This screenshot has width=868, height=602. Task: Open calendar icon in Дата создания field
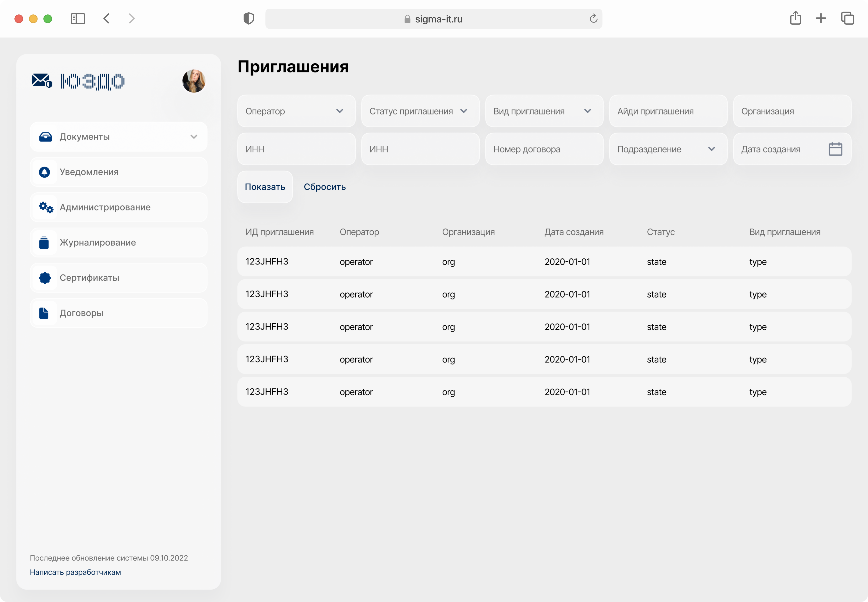(835, 149)
